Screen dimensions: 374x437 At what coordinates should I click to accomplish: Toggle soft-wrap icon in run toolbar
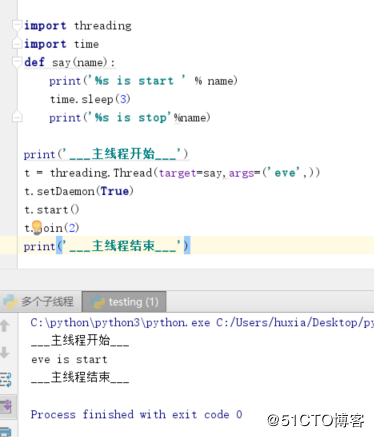point(6,379)
